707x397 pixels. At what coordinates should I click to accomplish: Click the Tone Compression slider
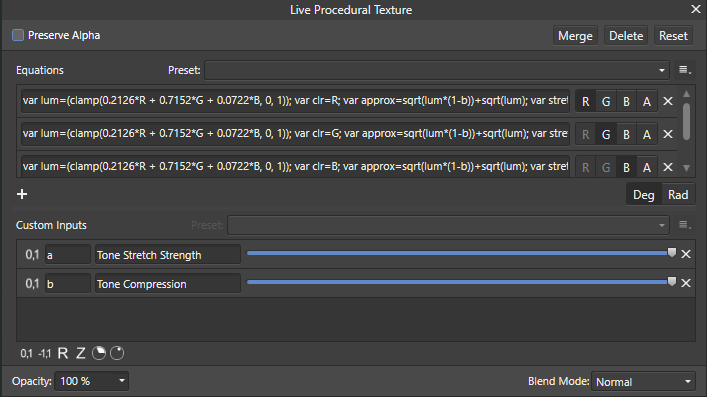[461, 282]
